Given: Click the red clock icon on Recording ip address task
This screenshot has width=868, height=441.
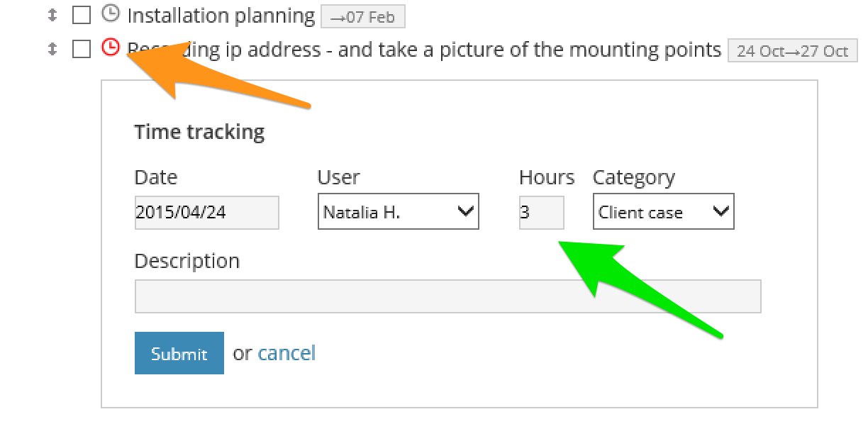Looking at the screenshot, I should point(111,48).
